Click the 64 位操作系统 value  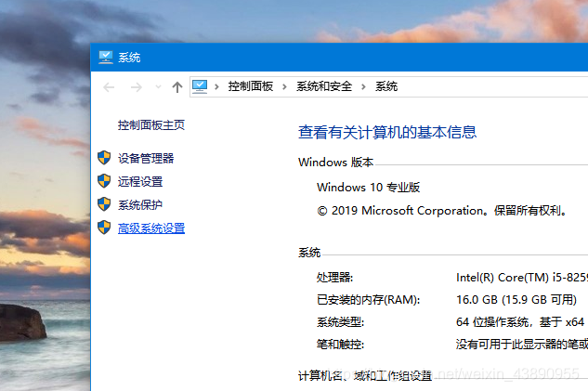tap(520, 321)
